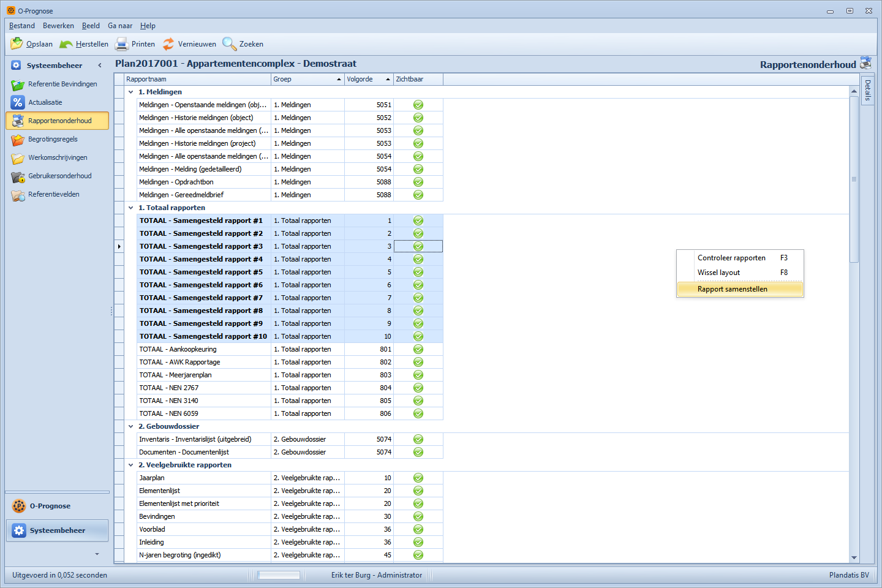
Task: Collapse the 2. Gebouwdossier group
Action: click(131, 426)
